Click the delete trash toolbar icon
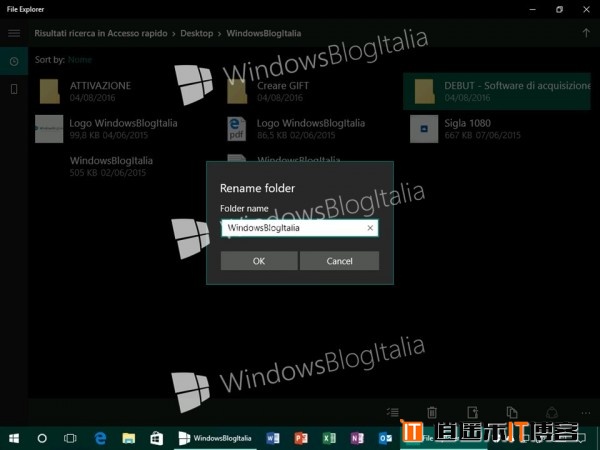 pyautogui.click(x=432, y=412)
